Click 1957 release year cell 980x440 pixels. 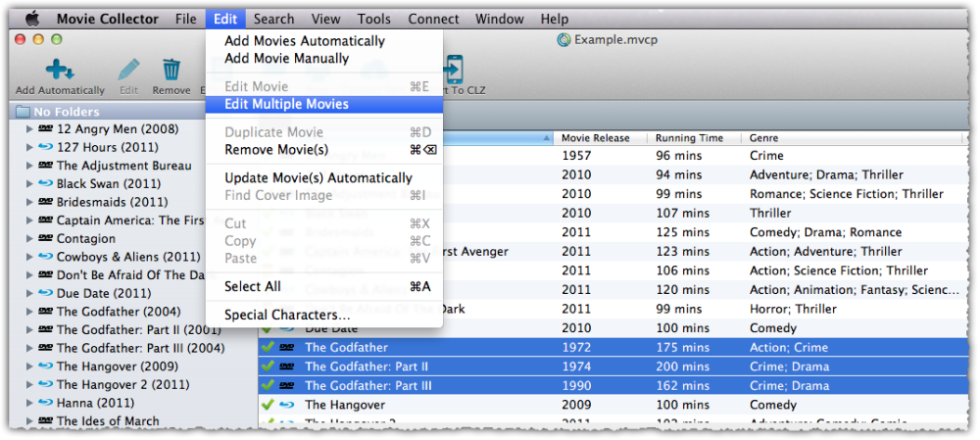tap(576, 155)
